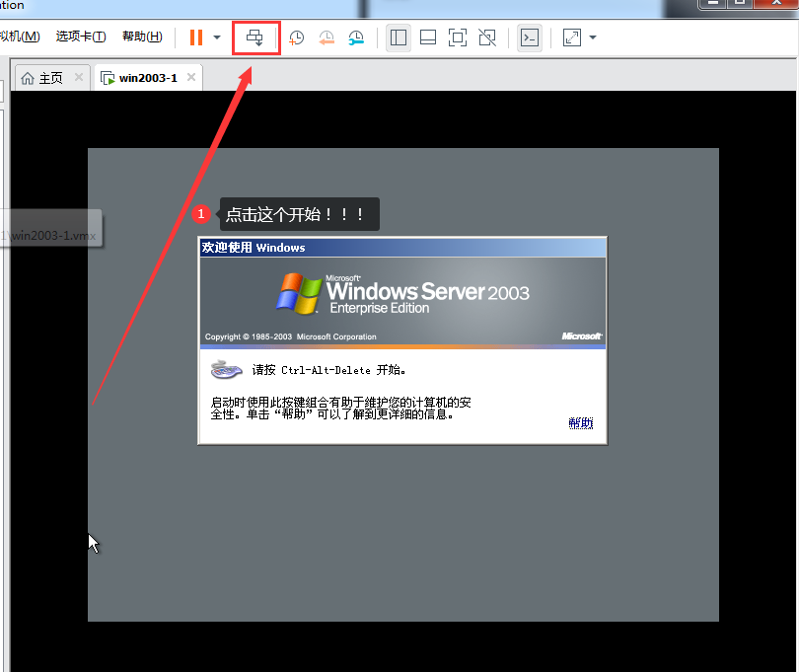Click the home icon on 主页 tab
799x672 pixels.
pyautogui.click(x=28, y=78)
